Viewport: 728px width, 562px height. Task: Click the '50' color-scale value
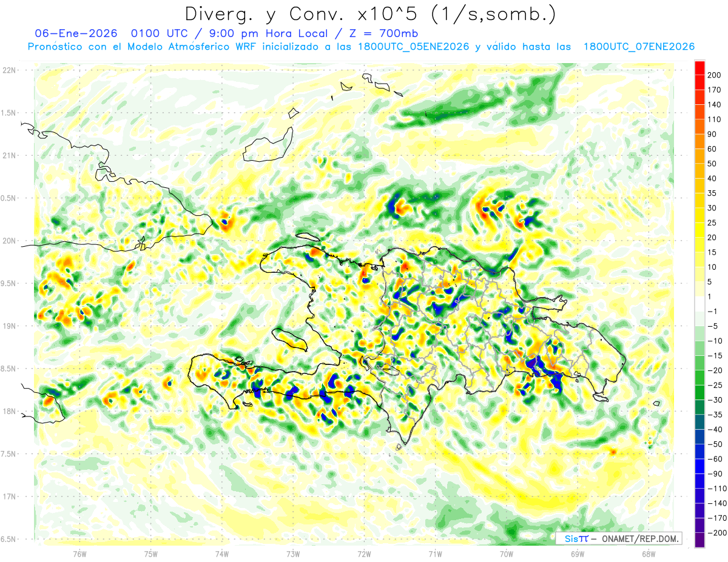coord(713,164)
